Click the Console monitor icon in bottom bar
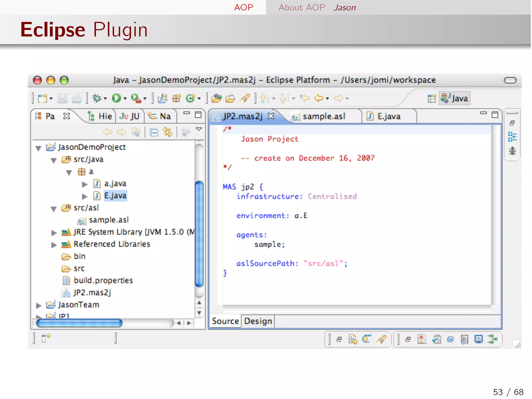This screenshot has height=399, width=532. 478,339
